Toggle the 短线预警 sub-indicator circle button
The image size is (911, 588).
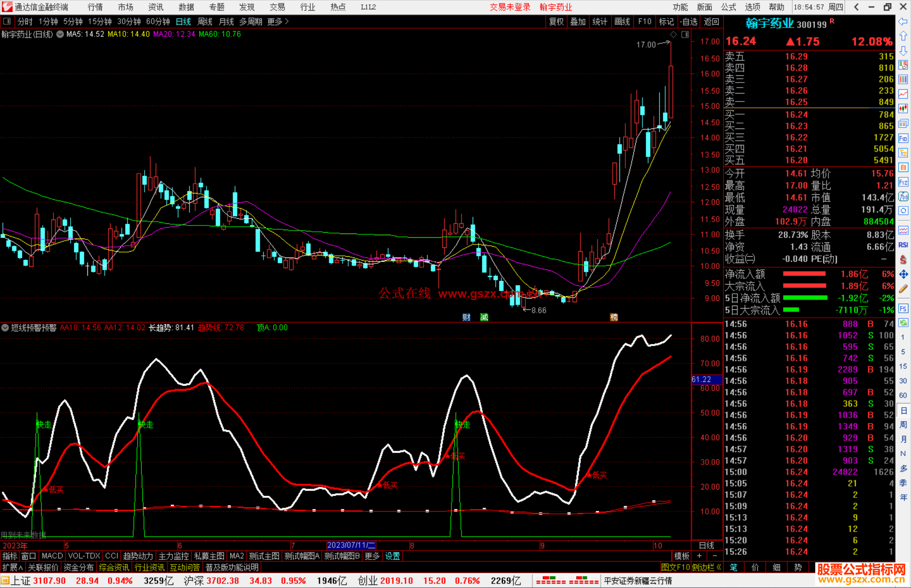click(5, 328)
